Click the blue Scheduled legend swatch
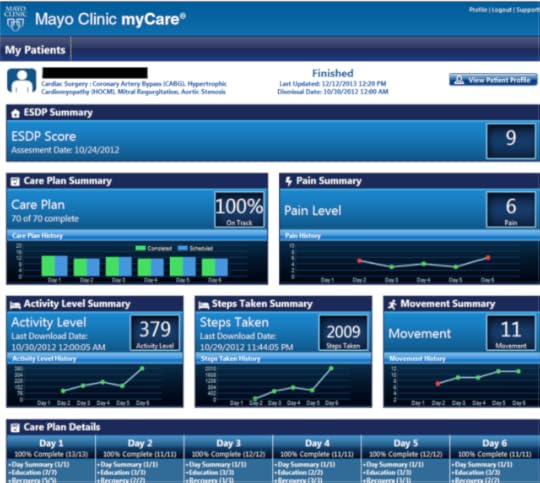 pyautogui.click(x=183, y=248)
